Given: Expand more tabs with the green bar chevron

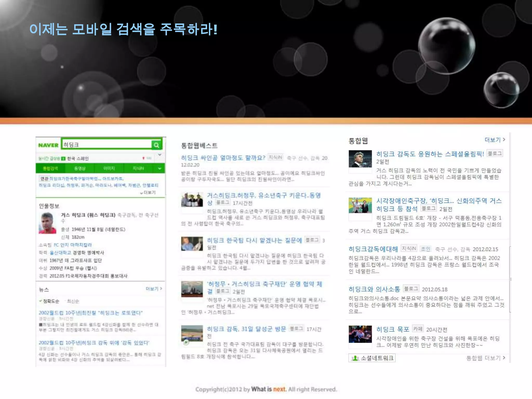Looking at the screenshot, I should (159, 169).
